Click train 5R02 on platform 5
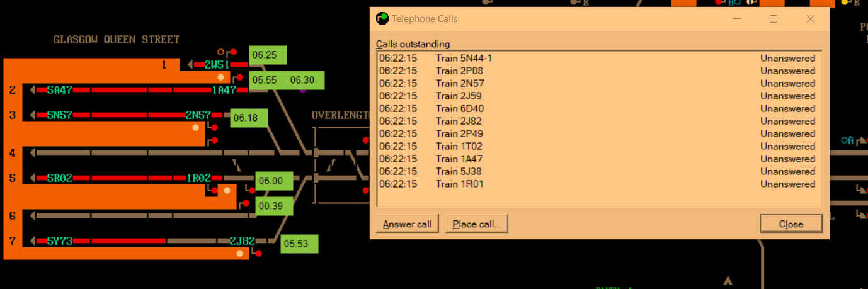Image resolution: width=868 pixels, height=289 pixels. [x=60, y=178]
